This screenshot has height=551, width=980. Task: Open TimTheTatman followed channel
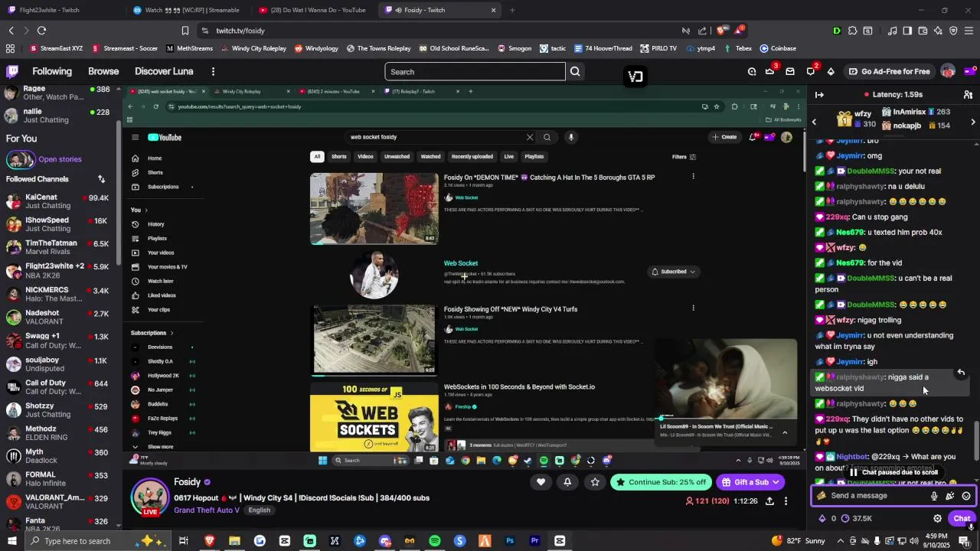[x=59, y=248]
